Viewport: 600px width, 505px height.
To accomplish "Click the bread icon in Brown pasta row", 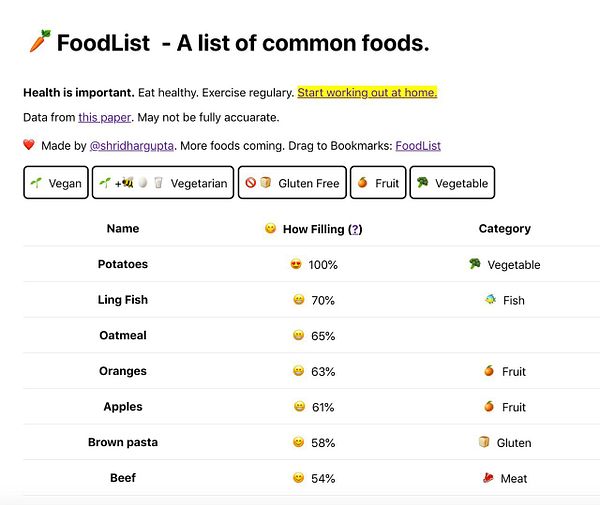I will tap(484, 442).
